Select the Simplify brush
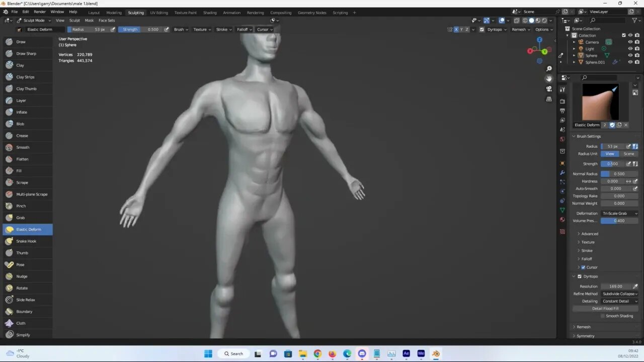Screen dimensions: 644x362 28,335
